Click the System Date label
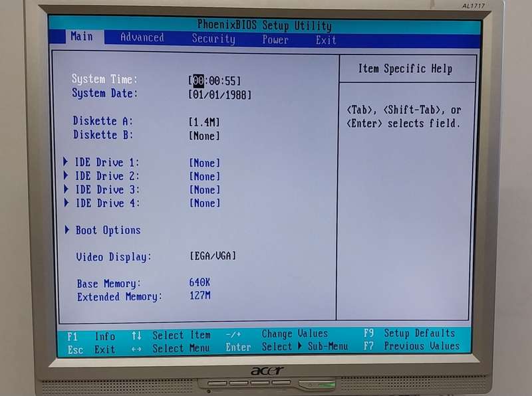This screenshot has width=532, height=396. click(104, 93)
